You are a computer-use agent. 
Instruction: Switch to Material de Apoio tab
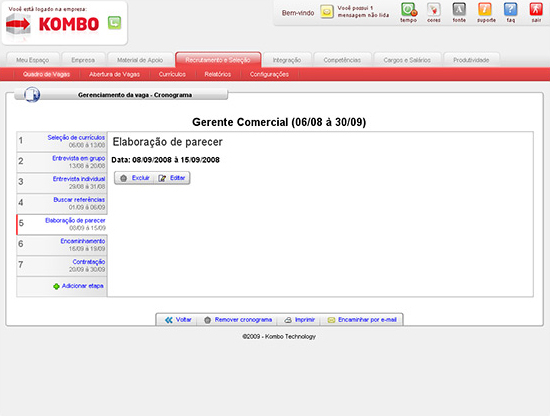pyautogui.click(x=140, y=60)
